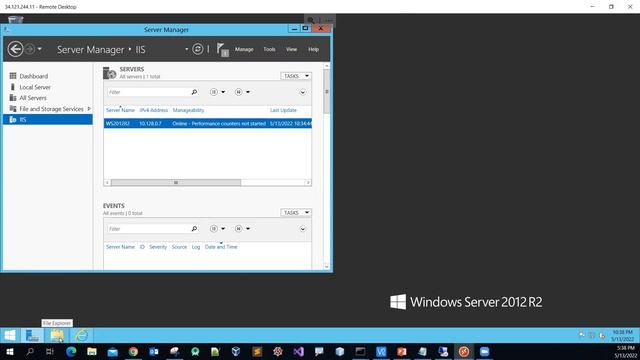Click the magnifier icon in Servers filter box
Viewport: 640px width, 360px height.
point(194,92)
